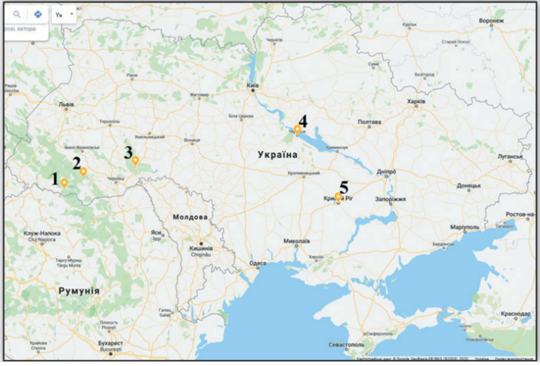This screenshot has height=366, width=540.
Task: Click the Одеса city label
Action: pyautogui.click(x=258, y=263)
